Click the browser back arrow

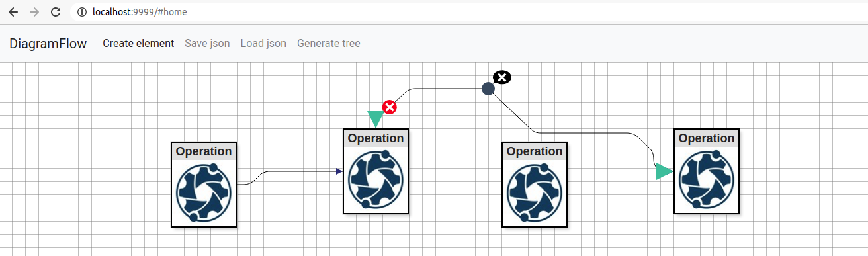click(x=13, y=12)
